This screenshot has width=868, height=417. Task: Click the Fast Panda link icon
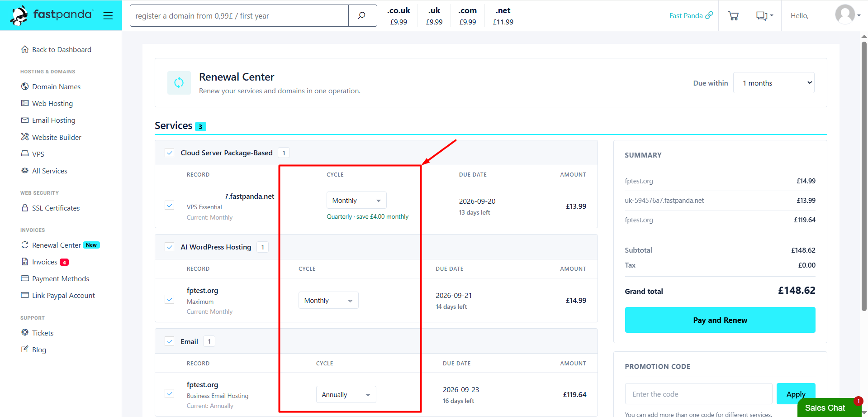709,15
